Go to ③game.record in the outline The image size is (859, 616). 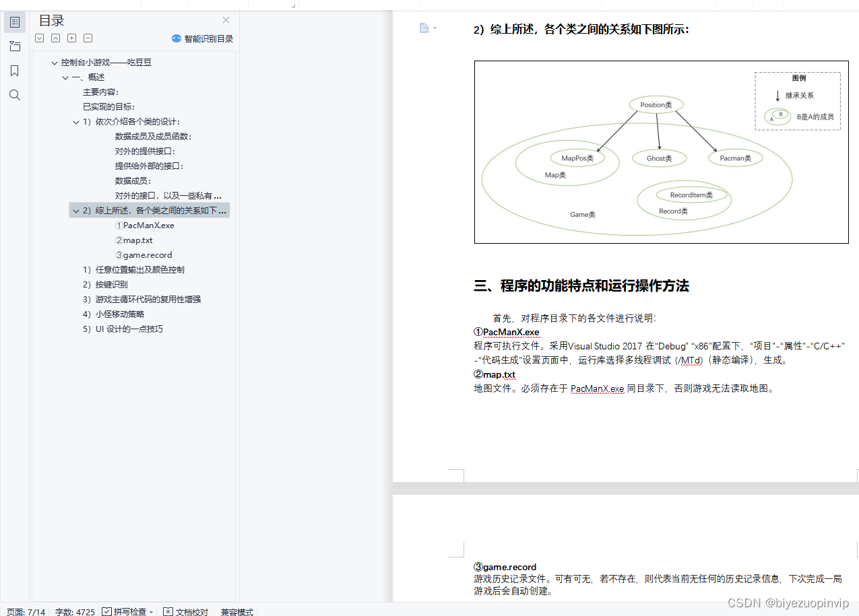tap(144, 255)
